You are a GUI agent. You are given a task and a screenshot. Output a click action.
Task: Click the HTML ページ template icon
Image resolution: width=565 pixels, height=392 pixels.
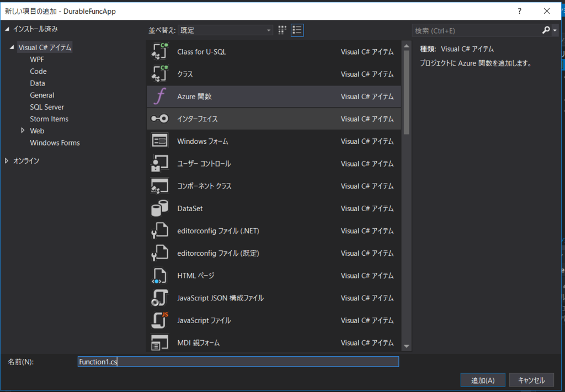click(x=159, y=275)
